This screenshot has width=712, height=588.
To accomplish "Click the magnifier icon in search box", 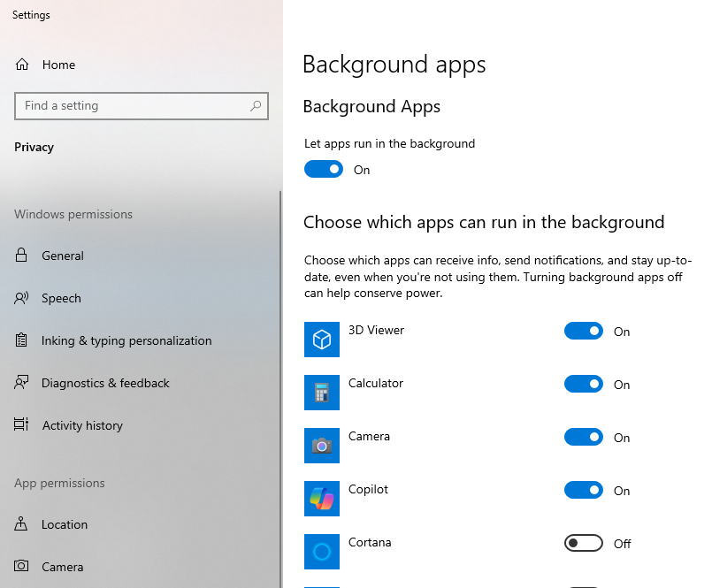I will [x=256, y=106].
